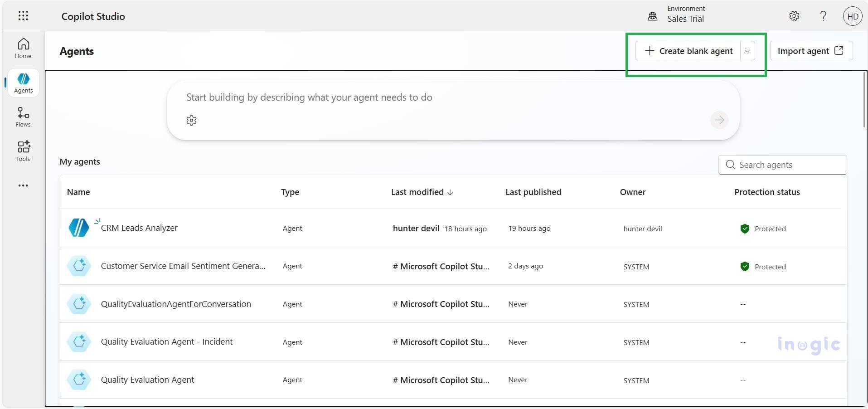Select the Agents sidebar icon
The height and width of the screenshot is (409, 868).
(x=23, y=82)
